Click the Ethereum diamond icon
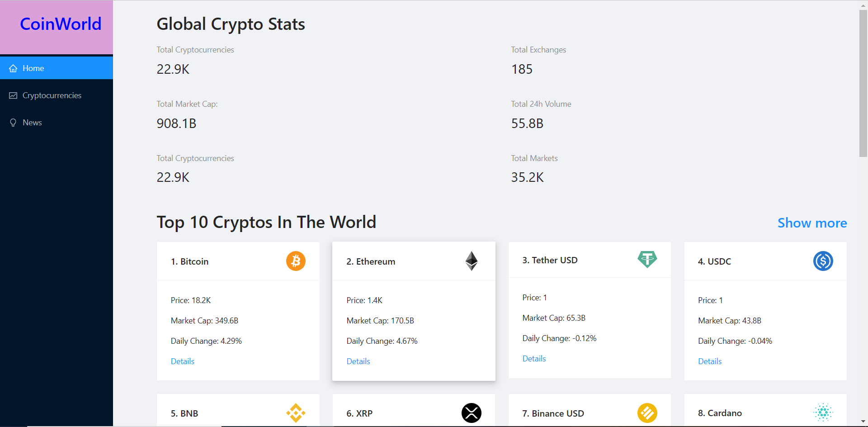The image size is (868, 427). [472, 261]
